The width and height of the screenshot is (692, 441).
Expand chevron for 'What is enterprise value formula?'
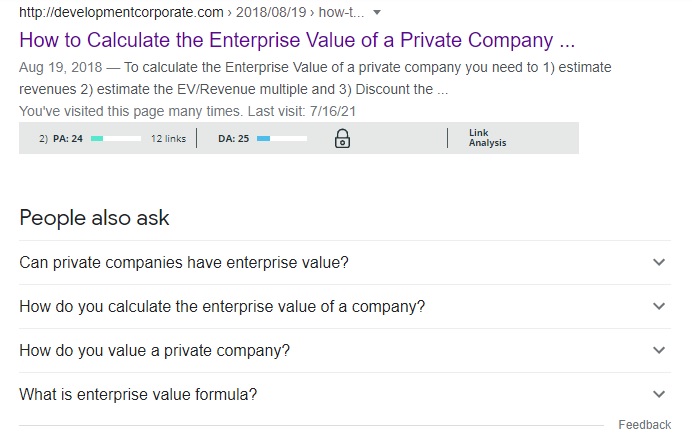point(658,394)
